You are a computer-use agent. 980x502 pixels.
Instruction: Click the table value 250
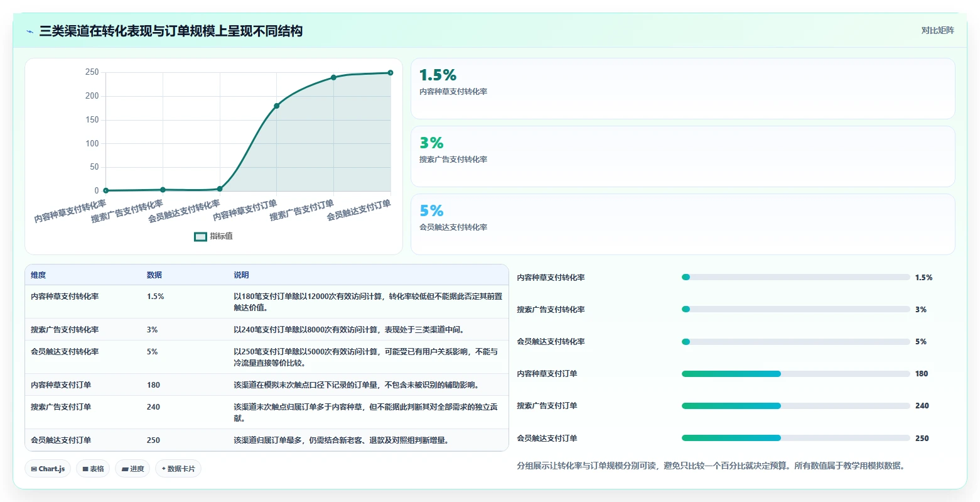pos(154,440)
